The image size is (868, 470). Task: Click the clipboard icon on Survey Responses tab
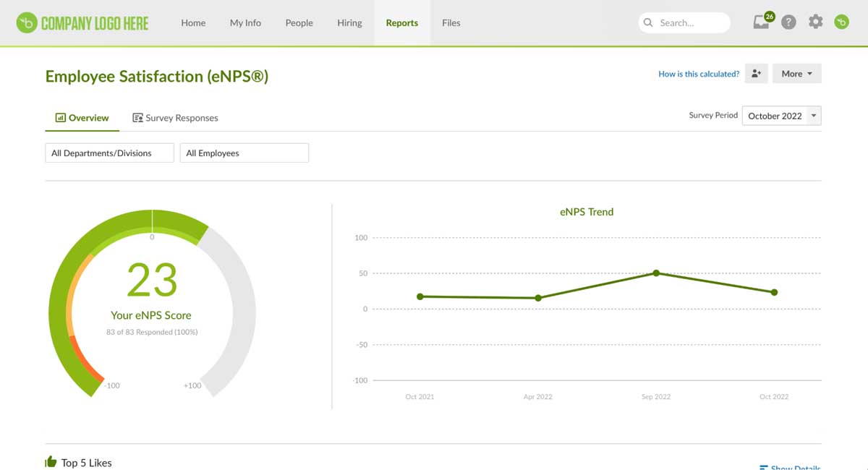(x=137, y=117)
